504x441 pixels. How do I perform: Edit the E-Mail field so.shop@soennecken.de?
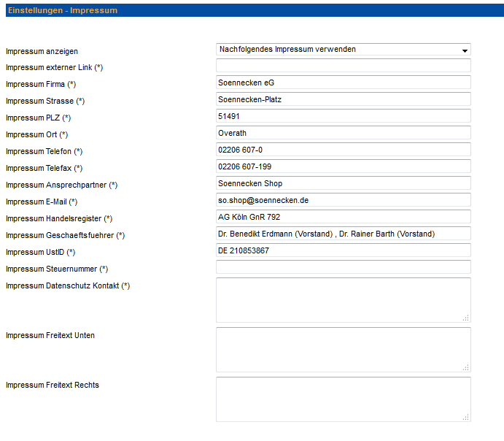click(344, 200)
